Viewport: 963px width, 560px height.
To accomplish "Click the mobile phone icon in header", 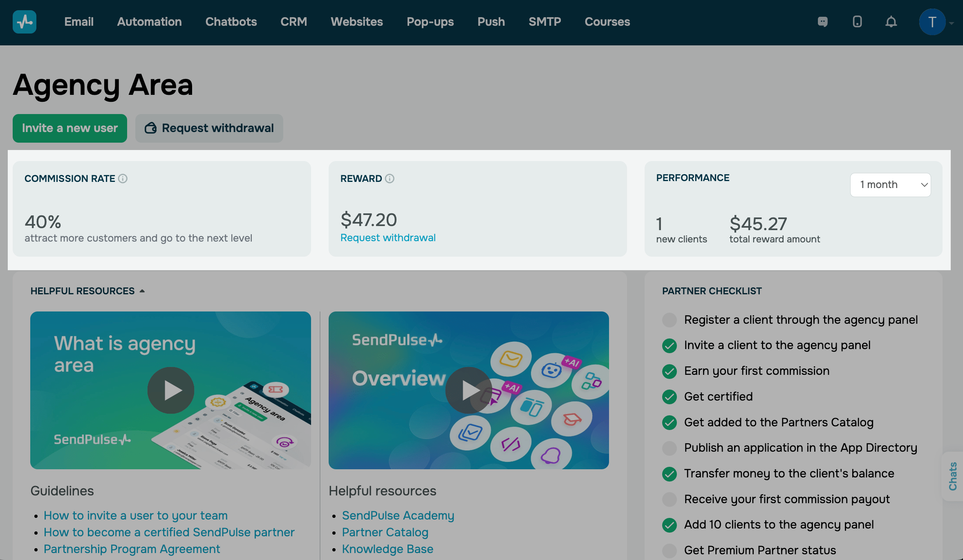I will (x=857, y=22).
